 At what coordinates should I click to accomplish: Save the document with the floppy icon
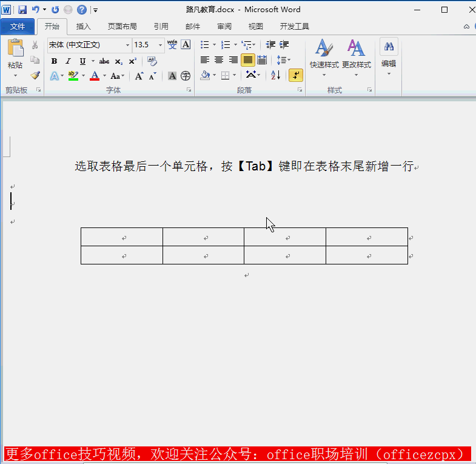(x=22, y=10)
